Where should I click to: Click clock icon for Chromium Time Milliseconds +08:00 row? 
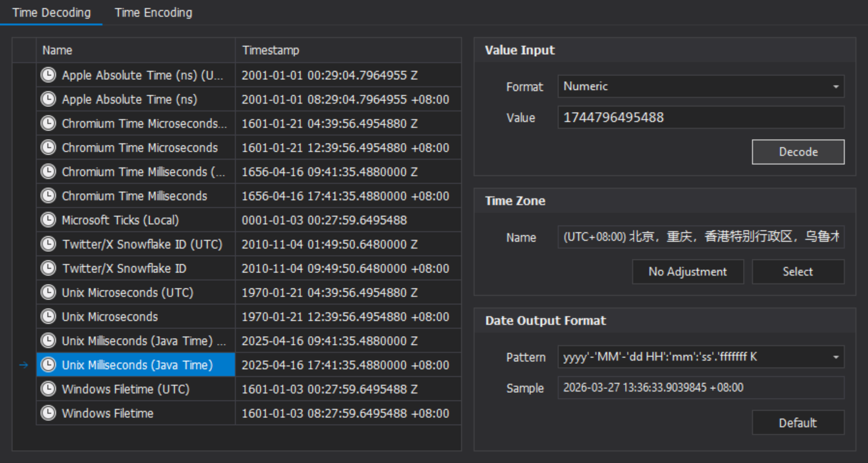coord(48,196)
